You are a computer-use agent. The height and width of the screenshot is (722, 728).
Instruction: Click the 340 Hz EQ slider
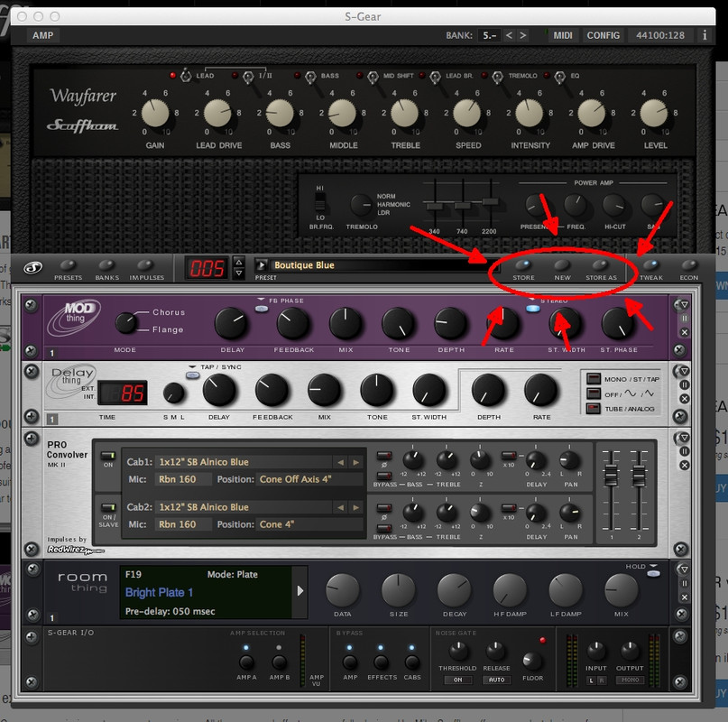coord(434,206)
